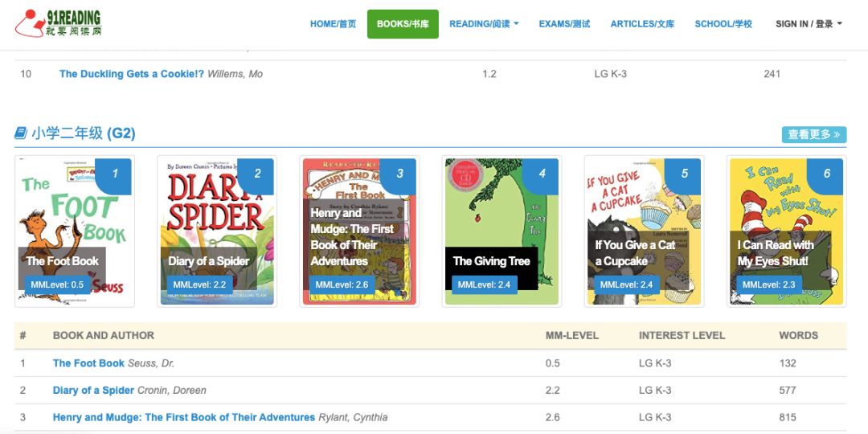Viewport: 868px width, 434px height.
Task: Open The Giving Tree book cover
Action: click(x=502, y=231)
